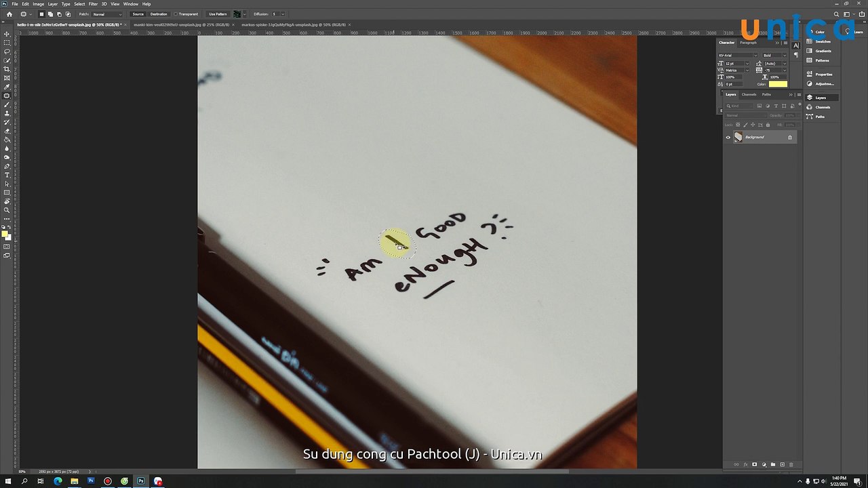This screenshot has height=488, width=868.
Task: Choose Destination patch mode
Action: pyautogui.click(x=159, y=14)
